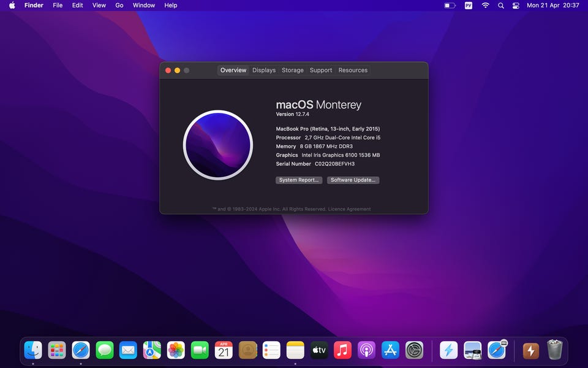Open the File menu
Image resolution: width=588 pixels, height=368 pixels.
58,6
